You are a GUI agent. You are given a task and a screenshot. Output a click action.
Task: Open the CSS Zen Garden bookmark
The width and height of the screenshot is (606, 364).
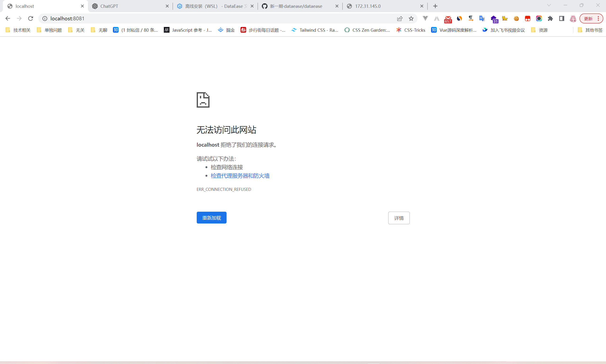pyautogui.click(x=367, y=30)
